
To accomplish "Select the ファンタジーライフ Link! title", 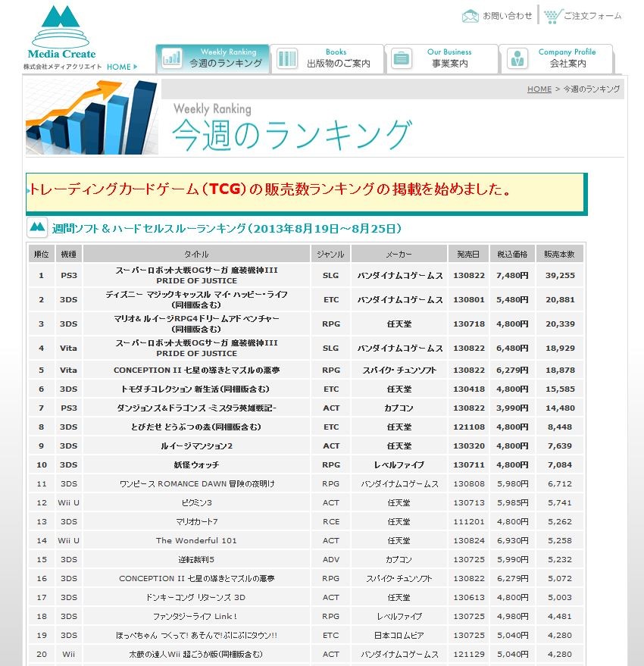I will tap(196, 616).
